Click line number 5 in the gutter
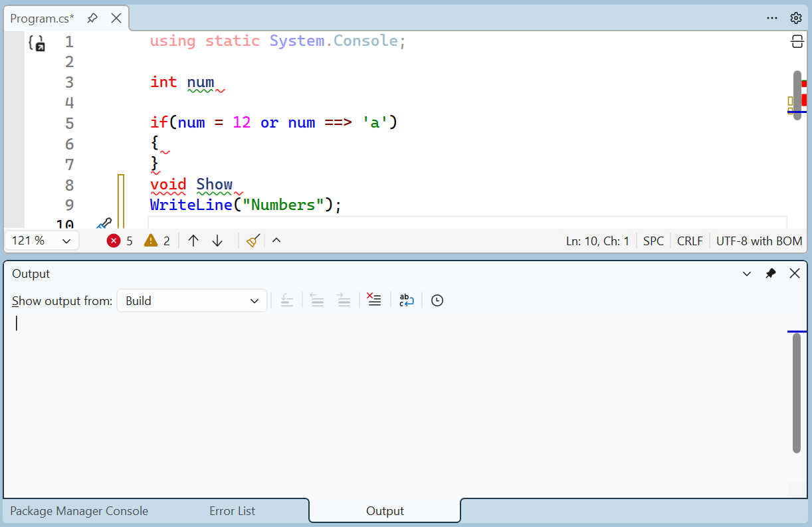 coord(69,124)
